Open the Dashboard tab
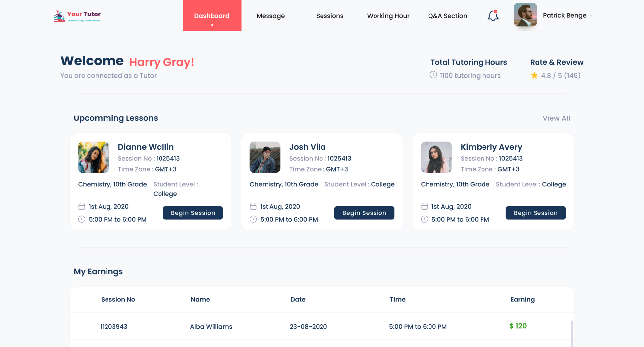Screen dimensions: 644x347 coord(212,16)
